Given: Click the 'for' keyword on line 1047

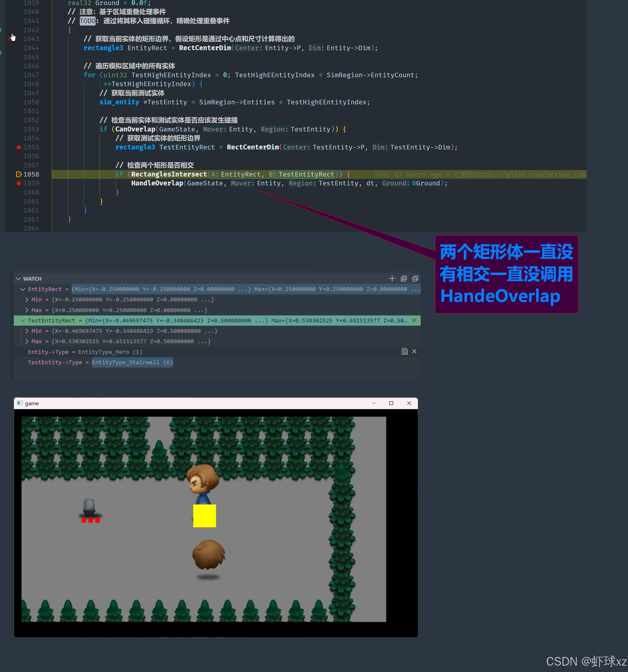Looking at the screenshot, I should pos(90,75).
